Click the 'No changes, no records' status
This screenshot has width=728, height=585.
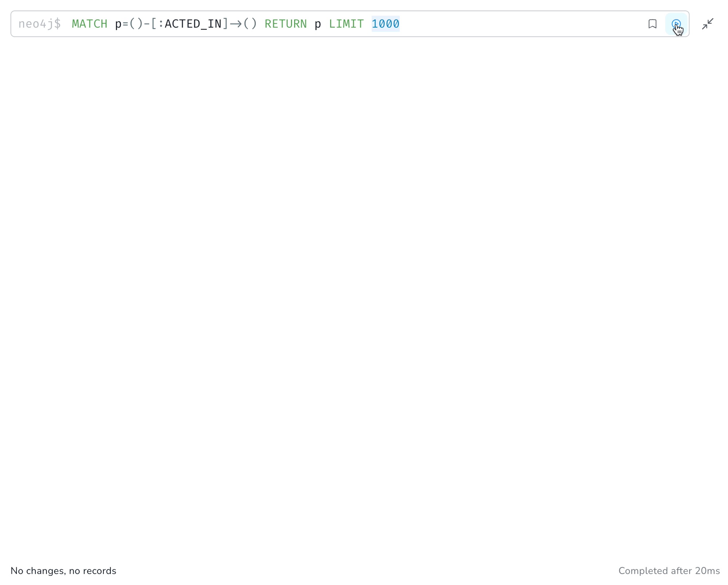pos(63,570)
